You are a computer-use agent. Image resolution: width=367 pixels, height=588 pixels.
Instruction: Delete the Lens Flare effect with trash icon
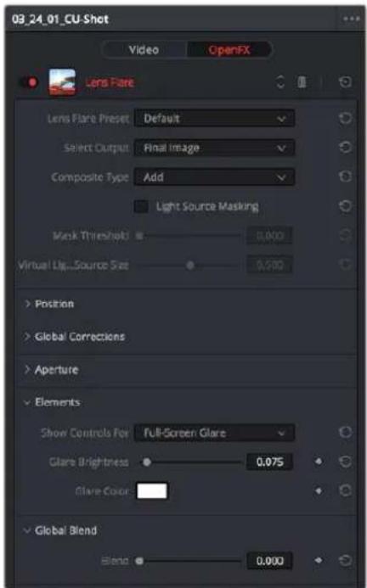(302, 81)
